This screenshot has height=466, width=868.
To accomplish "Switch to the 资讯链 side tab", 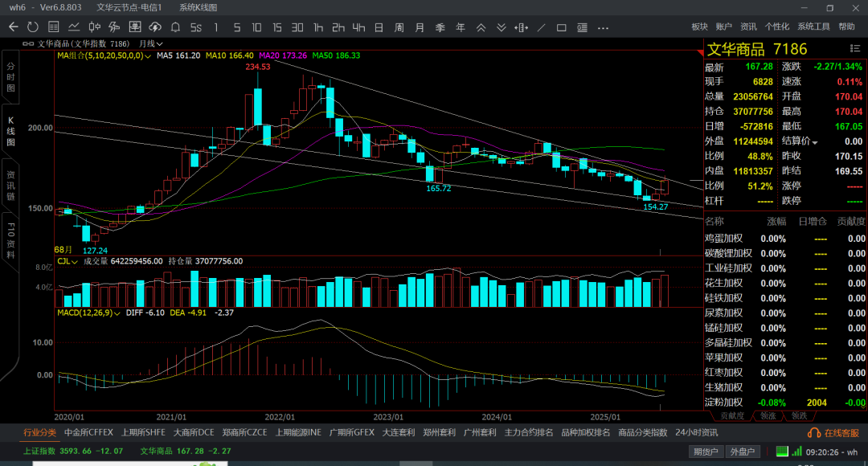I will coord(10,186).
